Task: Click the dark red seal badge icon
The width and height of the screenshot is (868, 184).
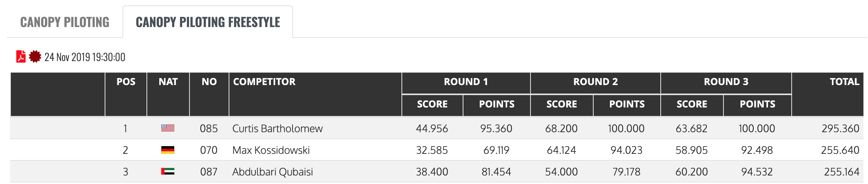Action: (x=35, y=57)
